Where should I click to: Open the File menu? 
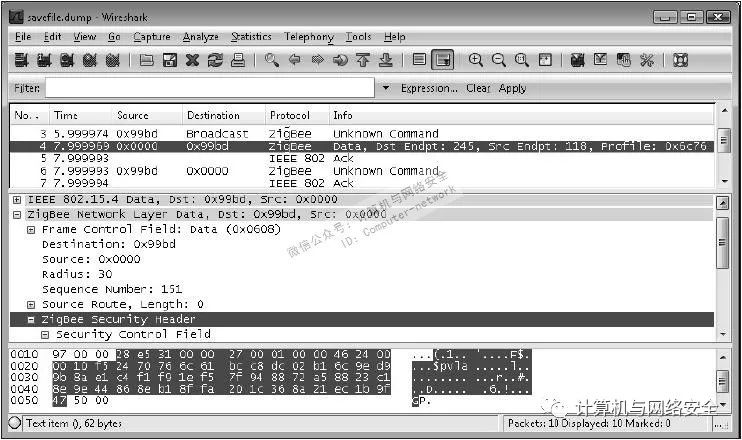23,37
